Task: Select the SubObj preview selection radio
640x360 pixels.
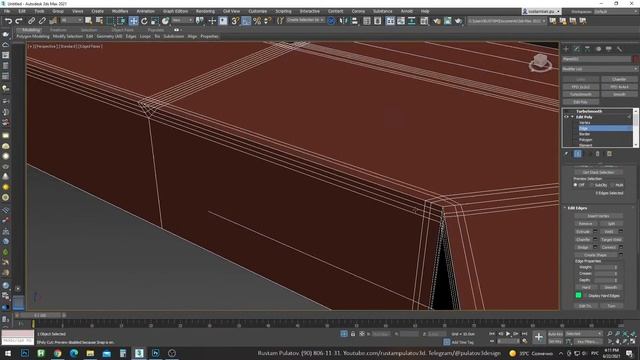Action: [591, 185]
